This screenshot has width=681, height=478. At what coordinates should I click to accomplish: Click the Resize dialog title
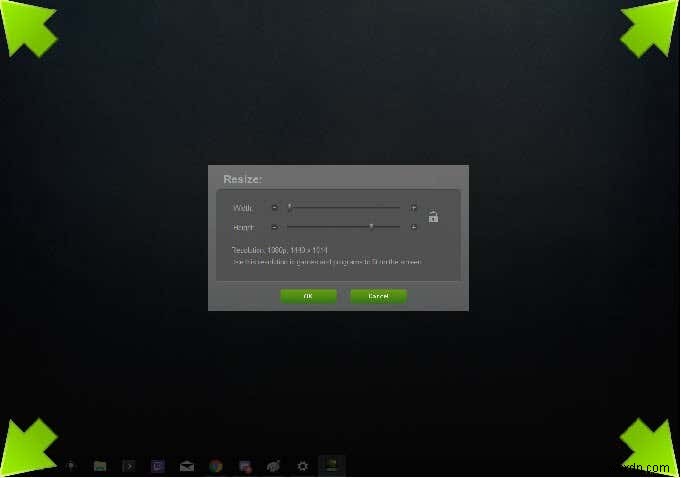point(242,179)
